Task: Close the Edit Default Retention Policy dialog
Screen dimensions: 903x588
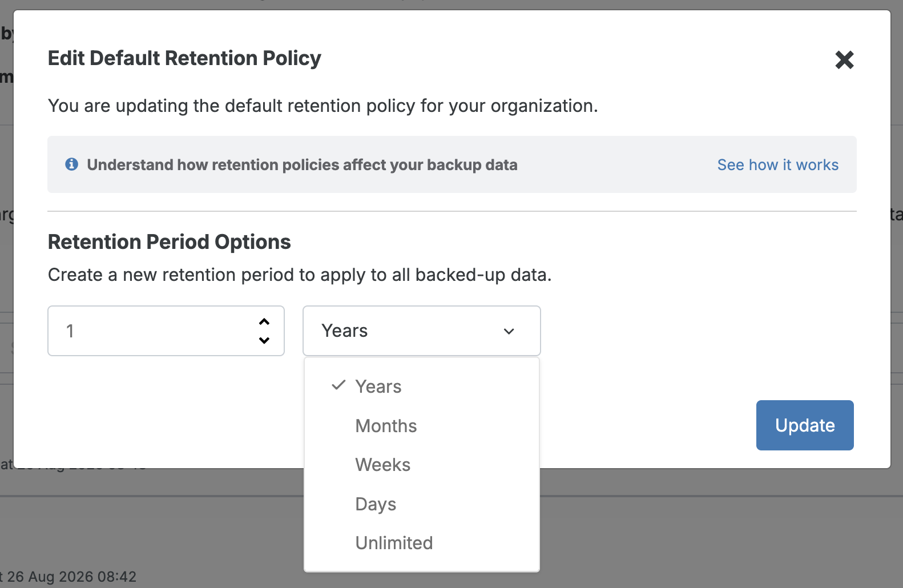Action: pyautogui.click(x=844, y=60)
